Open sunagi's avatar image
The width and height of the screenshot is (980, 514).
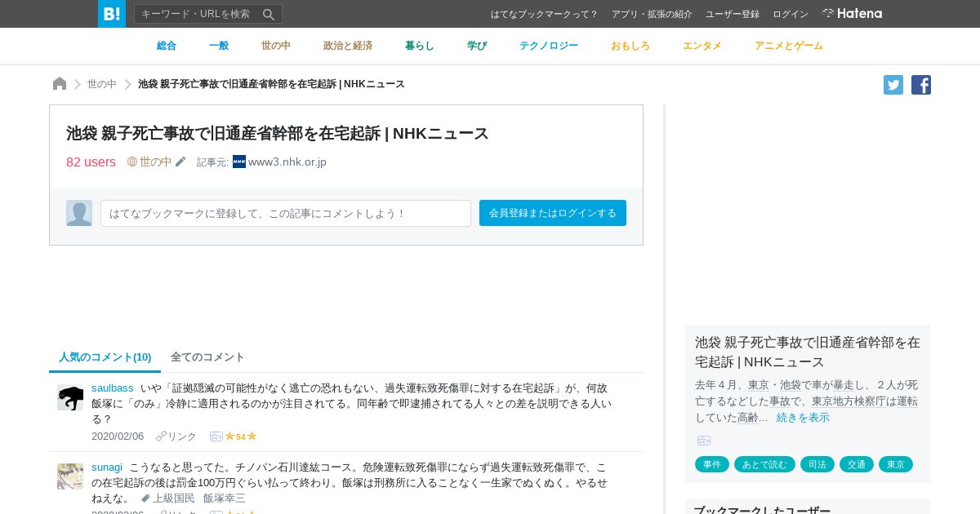pos(70,476)
